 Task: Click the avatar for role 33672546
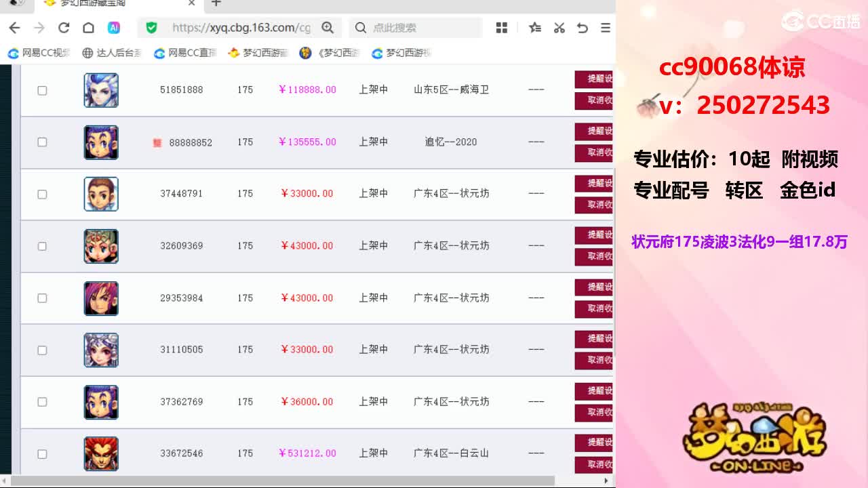(101, 453)
